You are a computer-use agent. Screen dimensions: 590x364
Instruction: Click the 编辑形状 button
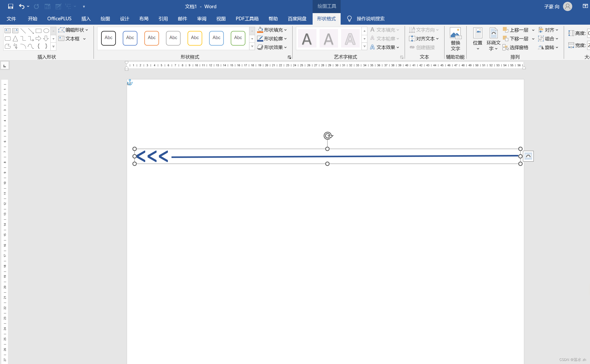pyautogui.click(x=73, y=30)
